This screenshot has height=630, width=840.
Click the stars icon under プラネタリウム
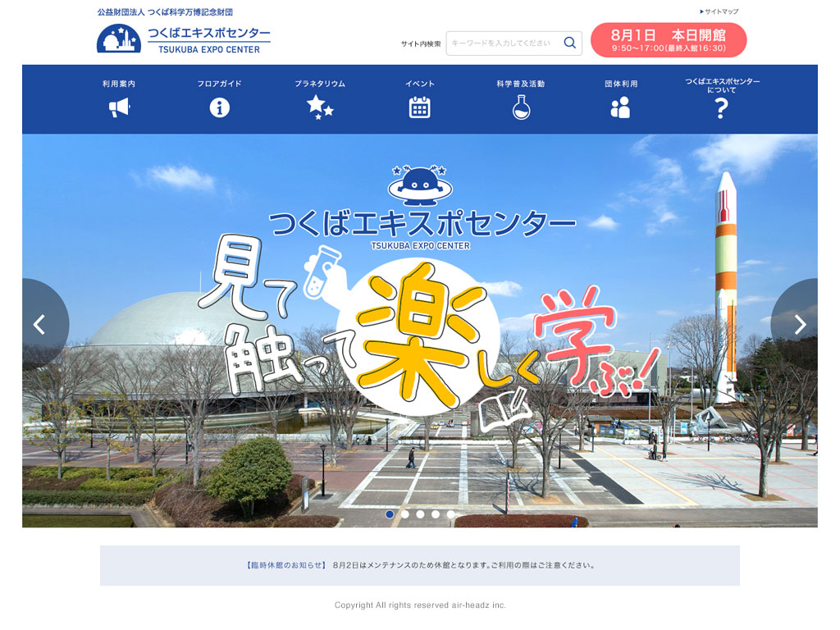click(x=320, y=107)
